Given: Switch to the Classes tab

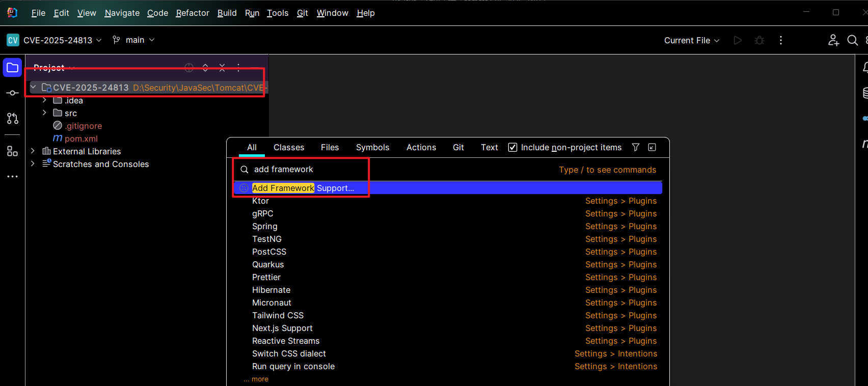Looking at the screenshot, I should tap(289, 147).
